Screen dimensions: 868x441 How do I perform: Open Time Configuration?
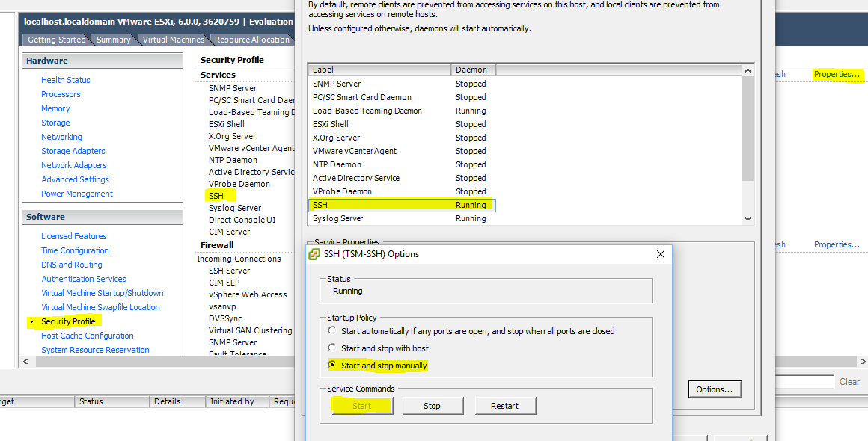coord(75,250)
